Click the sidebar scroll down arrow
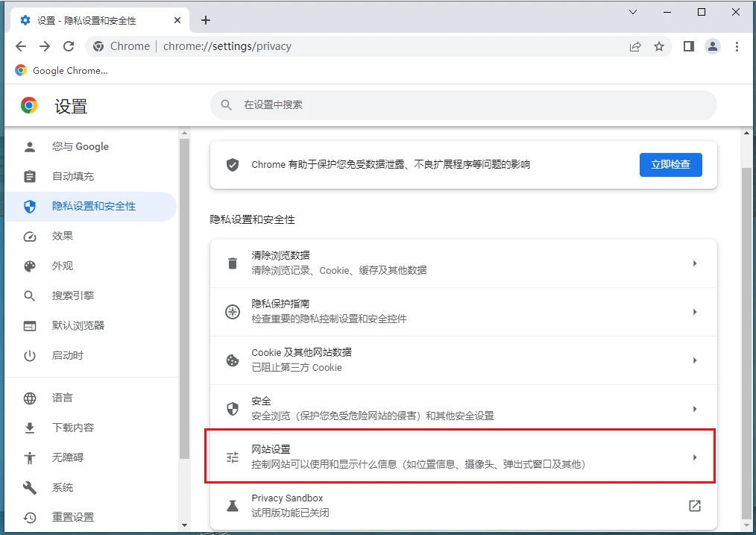The image size is (756, 535). [184, 525]
